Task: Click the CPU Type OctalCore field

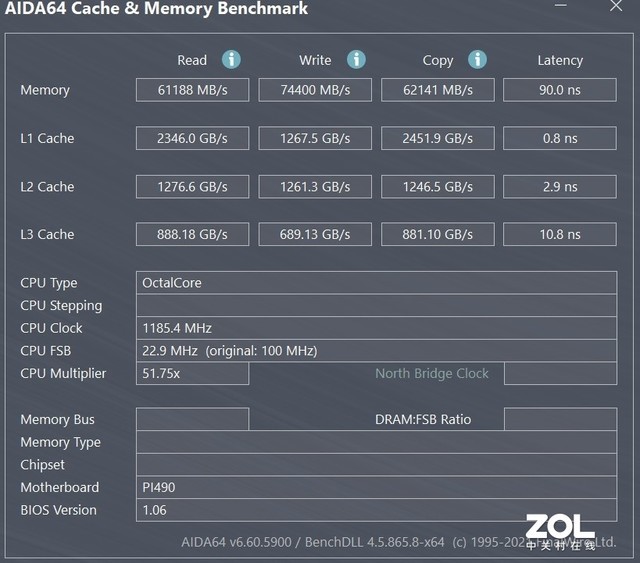Action: tap(376, 283)
